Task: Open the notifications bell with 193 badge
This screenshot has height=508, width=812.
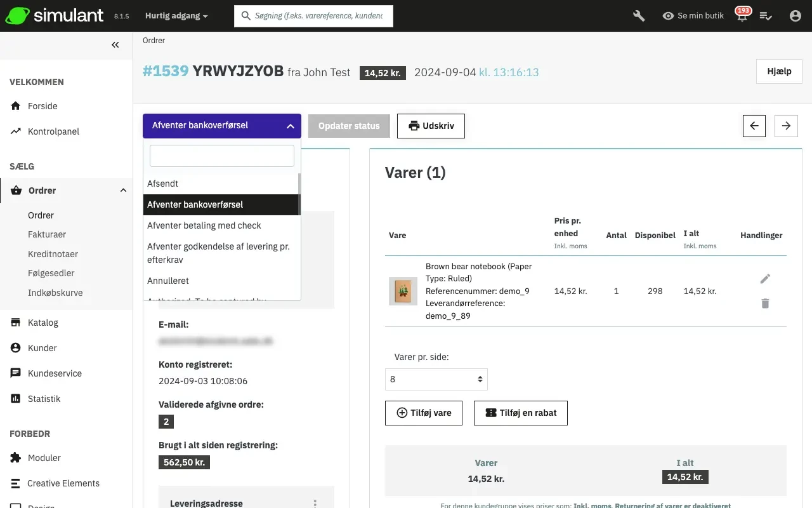Action: point(742,17)
